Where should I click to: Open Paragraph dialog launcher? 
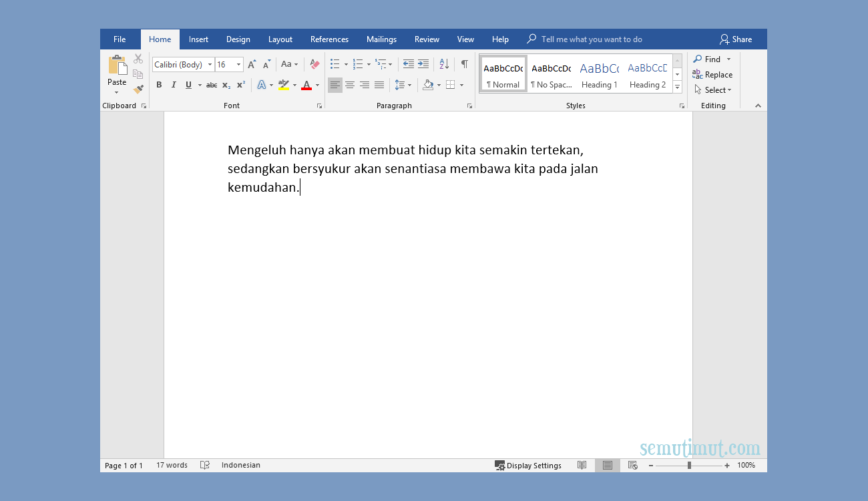pos(469,106)
